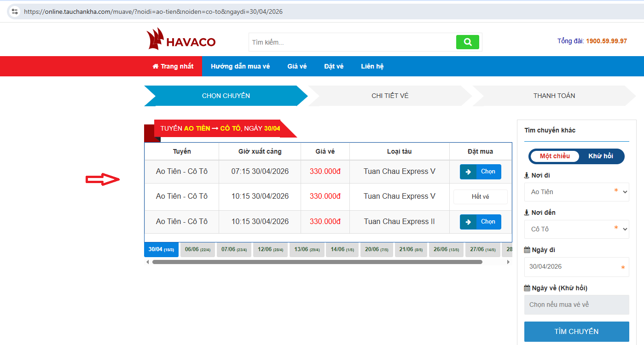The image size is (644, 345).
Task: Click left arrow of the date scrollbar
Action: [x=148, y=262]
